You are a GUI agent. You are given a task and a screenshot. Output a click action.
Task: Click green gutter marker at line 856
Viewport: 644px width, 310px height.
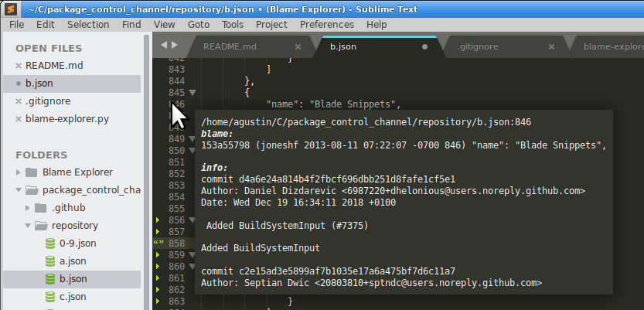[x=158, y=220]
